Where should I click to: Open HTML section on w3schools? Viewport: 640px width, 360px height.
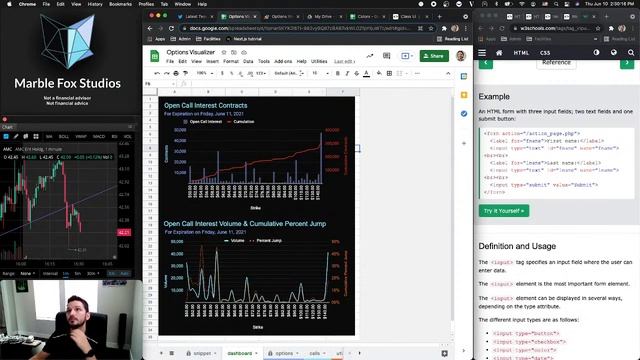[x=521, y=53]
